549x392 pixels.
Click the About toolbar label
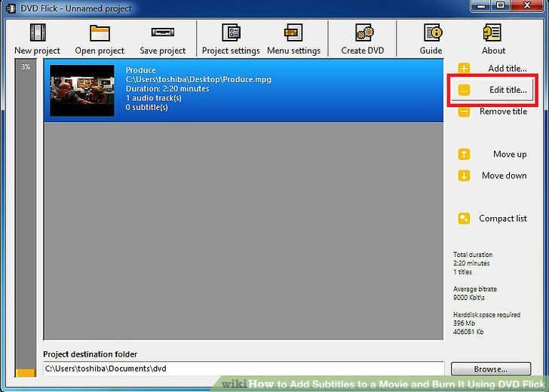[x=494, y=51]
